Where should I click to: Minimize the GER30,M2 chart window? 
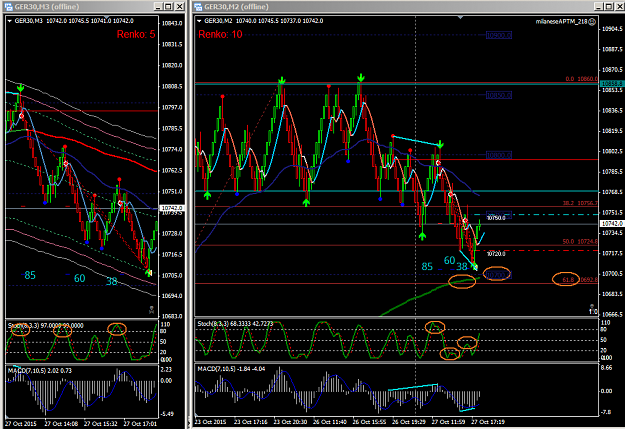[x=598, y=6]
